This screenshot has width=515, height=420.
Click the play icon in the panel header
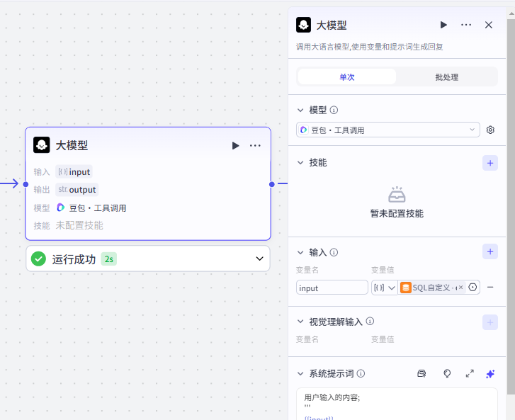tap(443, 25)
